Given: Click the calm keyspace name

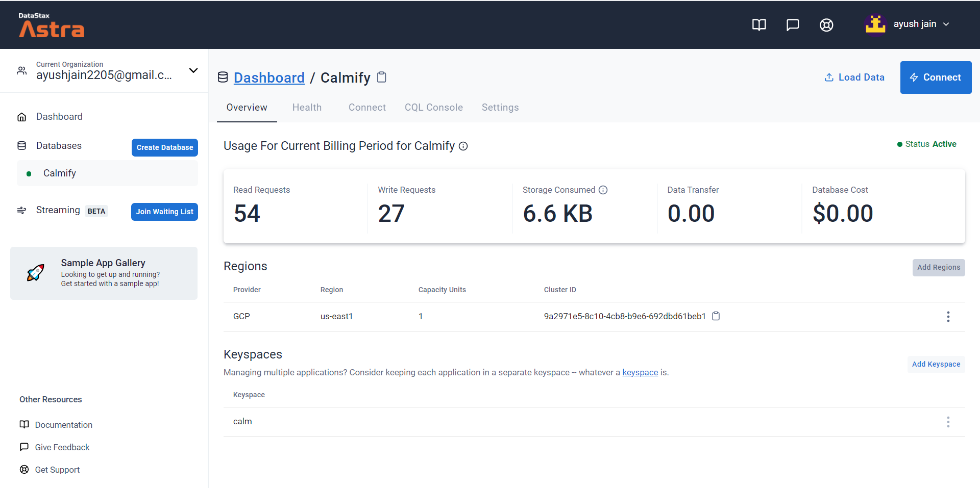Looking at the screenshot, I should (242, 422).
